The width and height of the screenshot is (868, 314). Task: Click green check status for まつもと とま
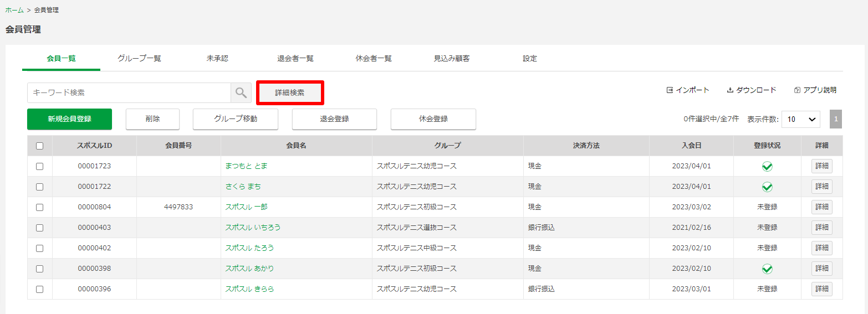pyautogui.click(x=767, y=166)
